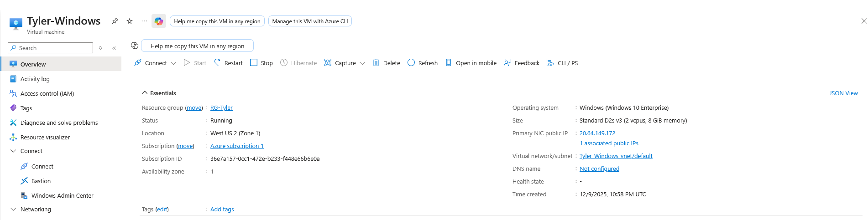Screen dimensions: 868x220
Task: Open the Connect dropdown arrow in toolbar
Action: pyautogui.click(x=173, y=63)
